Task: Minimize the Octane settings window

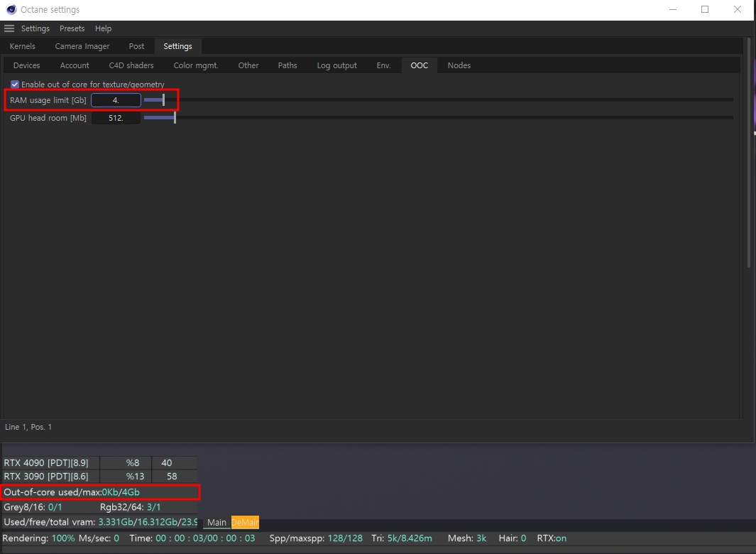Action: pyautogui.click(x=673, y=10)
